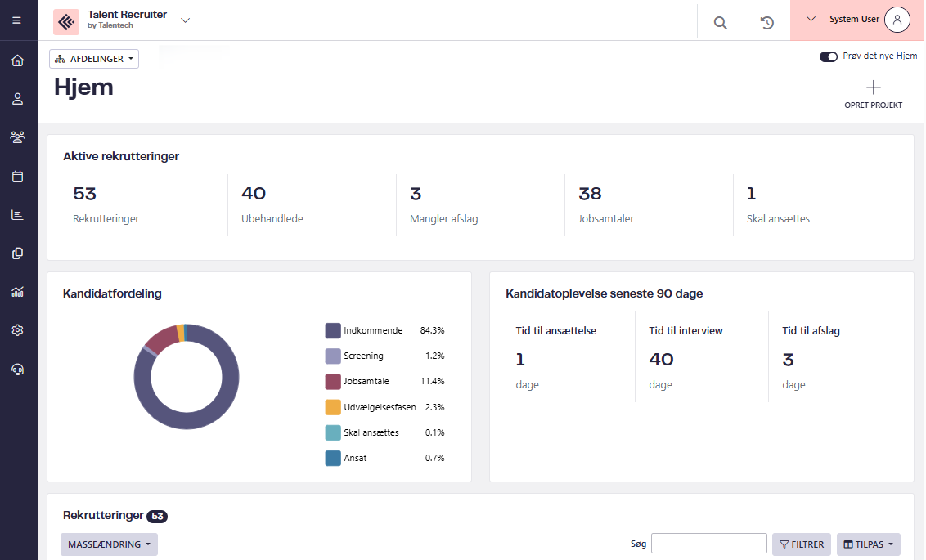Open the single person icon in sidebar

[17, 99]
